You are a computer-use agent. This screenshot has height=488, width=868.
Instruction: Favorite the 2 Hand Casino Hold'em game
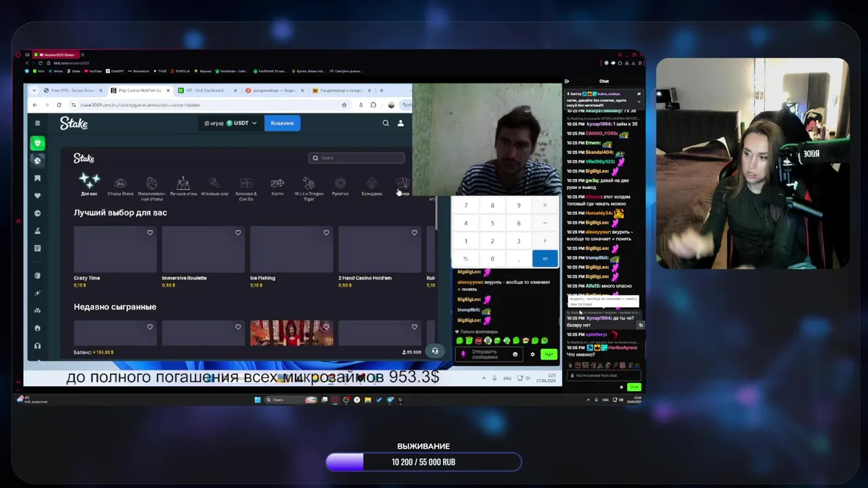(414, 232)
